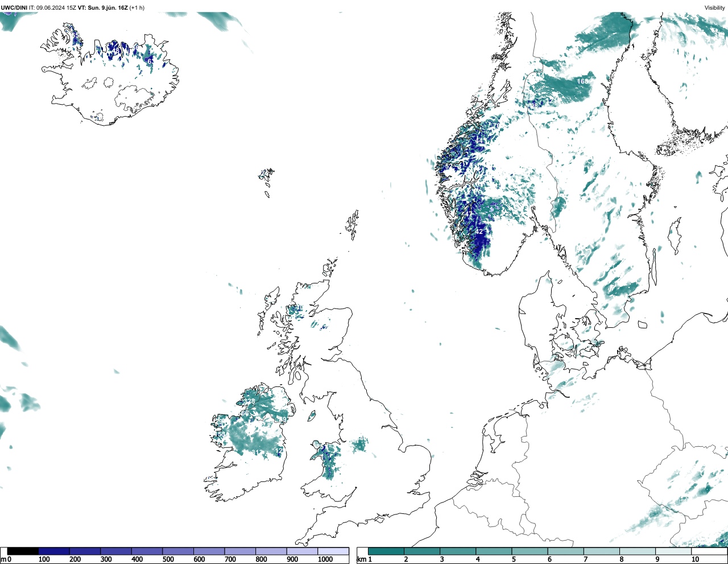728x564 pixels.
Task: Select the 900–1000 m palest lavender swatch
Action: 302,551
